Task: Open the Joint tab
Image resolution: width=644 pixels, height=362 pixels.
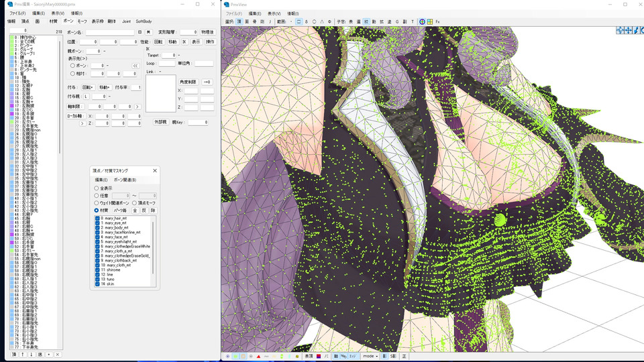Action: click(x=126, y=21)
